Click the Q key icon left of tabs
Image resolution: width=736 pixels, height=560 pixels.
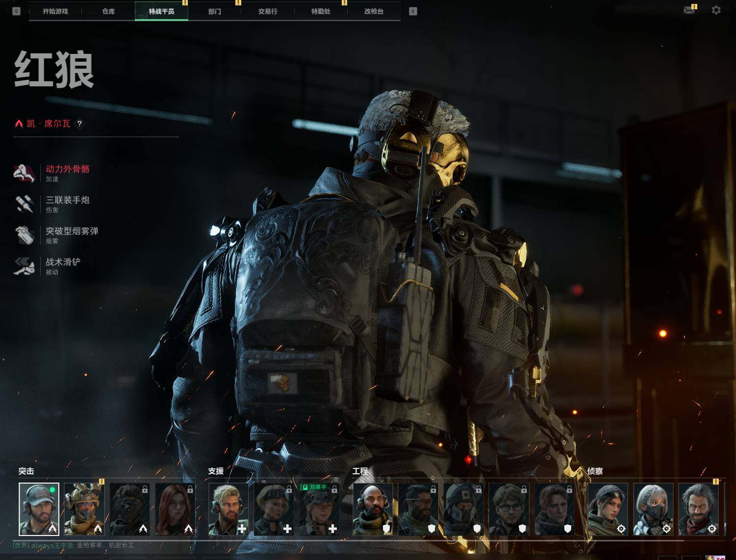pos(16,11)
